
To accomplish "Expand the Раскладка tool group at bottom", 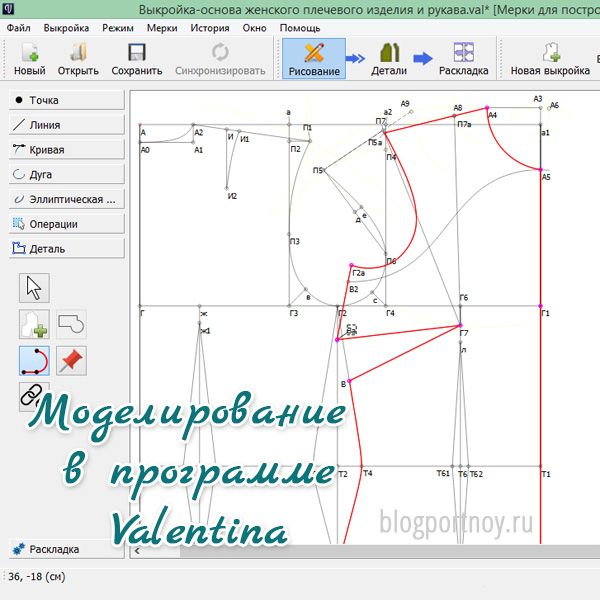I will click(x=67, y=549).
